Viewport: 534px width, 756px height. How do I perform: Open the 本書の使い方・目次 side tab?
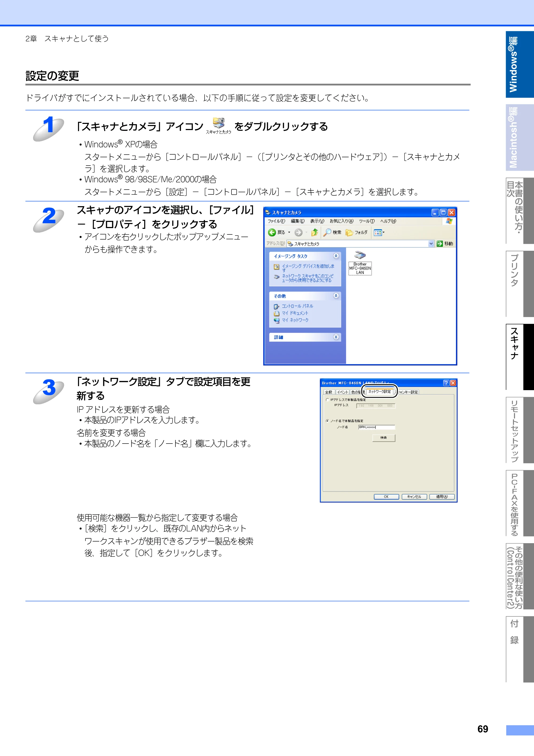tap(520, 210)
